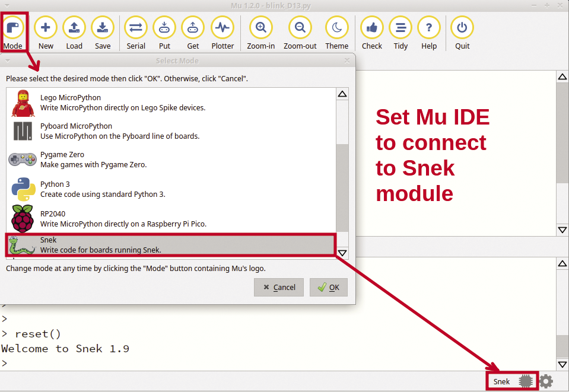Click mode list scroll down arrow

click(342, 253)
